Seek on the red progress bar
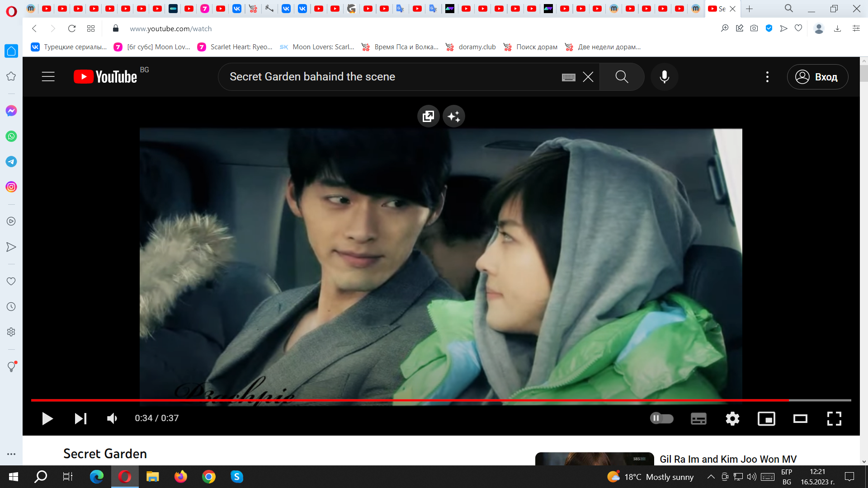868x488 pixels. tap(407, 400)
